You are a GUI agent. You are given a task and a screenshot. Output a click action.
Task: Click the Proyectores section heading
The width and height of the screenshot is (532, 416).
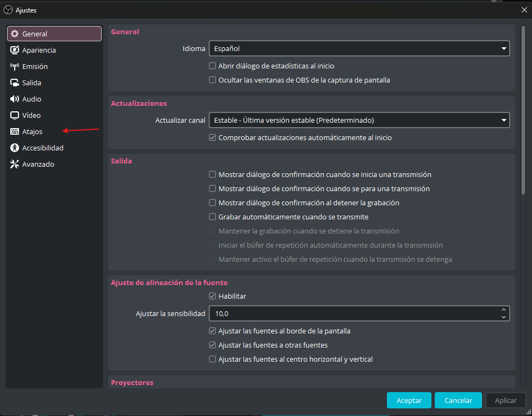tap(132, 382)
